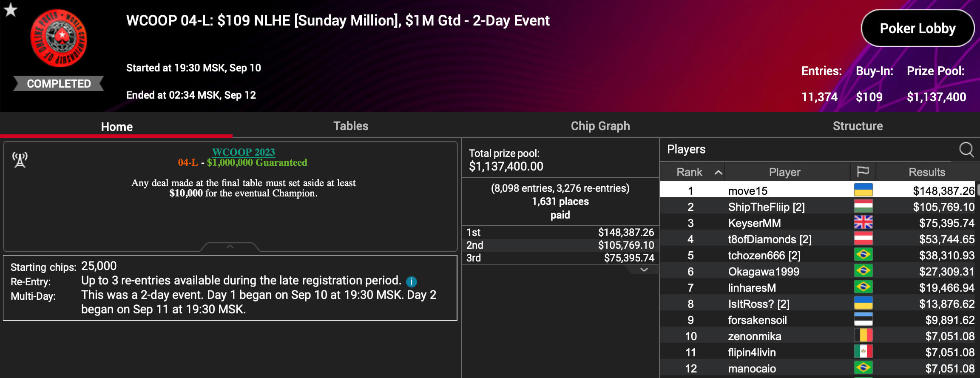Click the Ukraine flag beside move15
The image size is (980, 378).
(x=863, y=190)
